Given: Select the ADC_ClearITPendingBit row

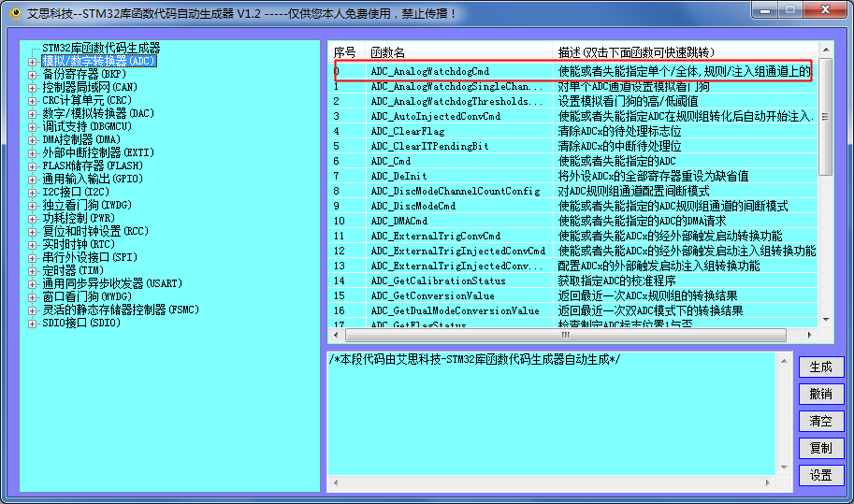Looking at the screenshot, I should 573,147.
